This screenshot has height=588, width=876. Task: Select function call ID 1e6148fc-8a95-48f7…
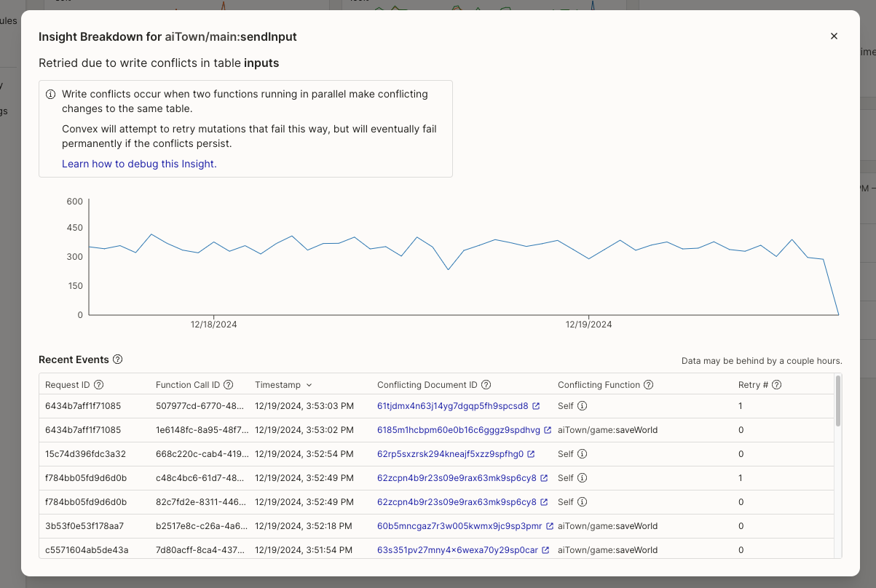pyautogui.click(x=202, y=430)
